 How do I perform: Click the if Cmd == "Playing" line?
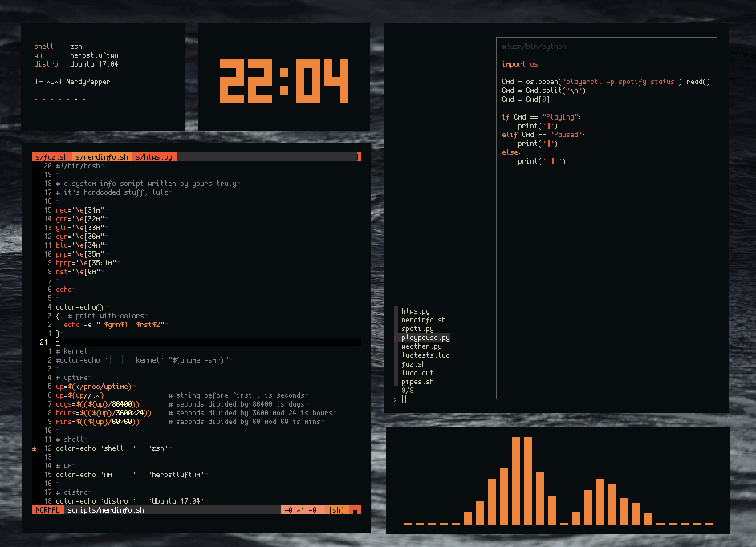[542, 117]
